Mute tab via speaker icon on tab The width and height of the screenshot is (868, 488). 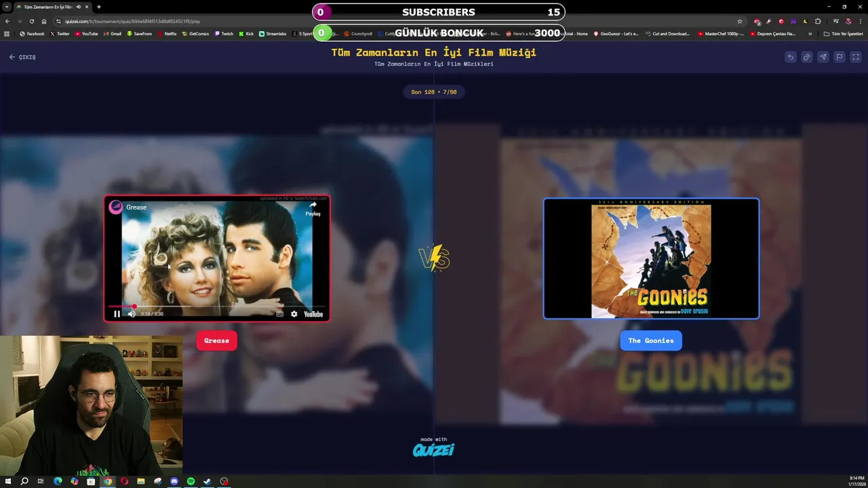(79, 7)
